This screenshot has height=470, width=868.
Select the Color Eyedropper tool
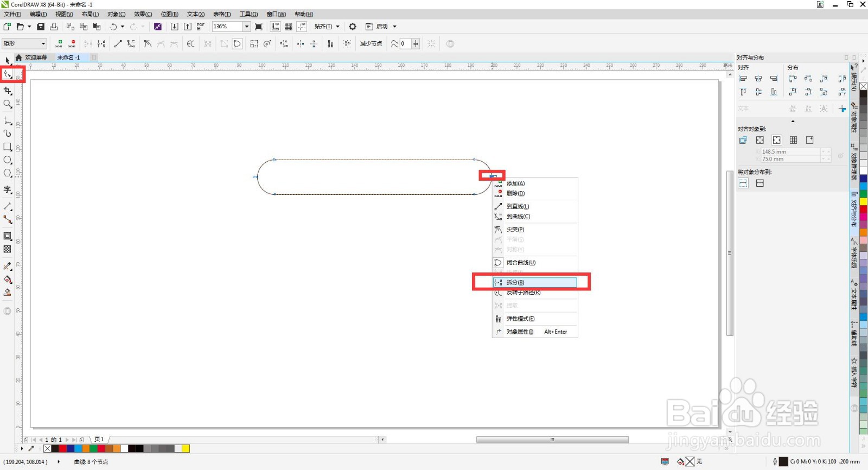click(x=8, y=266)
